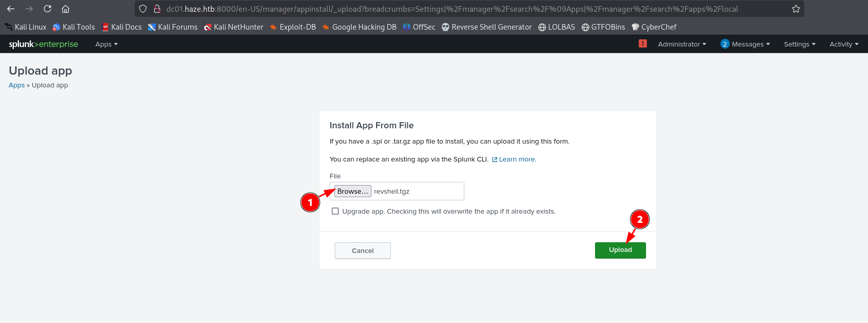Open CyberChef bookmark

pyautogui.click(x=654, y=27)
